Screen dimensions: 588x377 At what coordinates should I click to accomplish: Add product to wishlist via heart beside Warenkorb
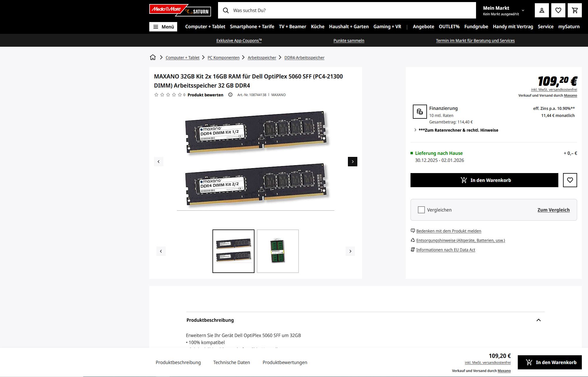point(570,180)
